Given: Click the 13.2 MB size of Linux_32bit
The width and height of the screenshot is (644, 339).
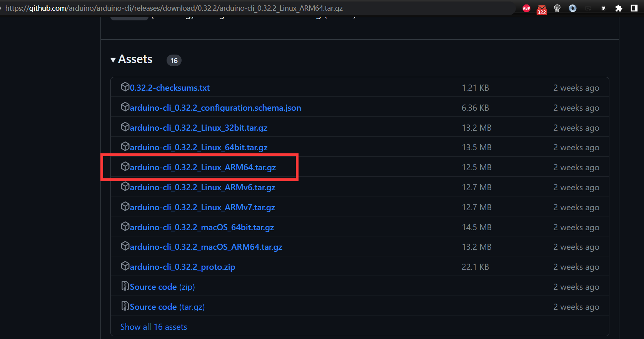Looking at the screenshot, I should (x=477, y=128).
